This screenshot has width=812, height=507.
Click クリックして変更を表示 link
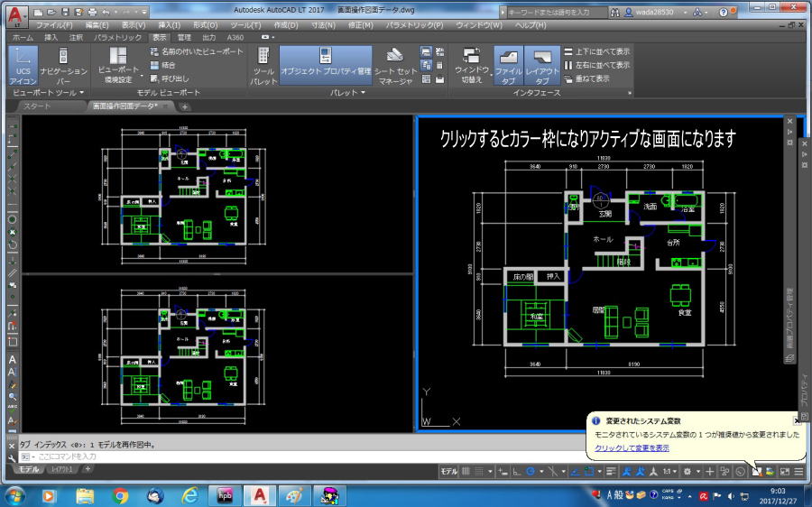(x=632, y=448)
